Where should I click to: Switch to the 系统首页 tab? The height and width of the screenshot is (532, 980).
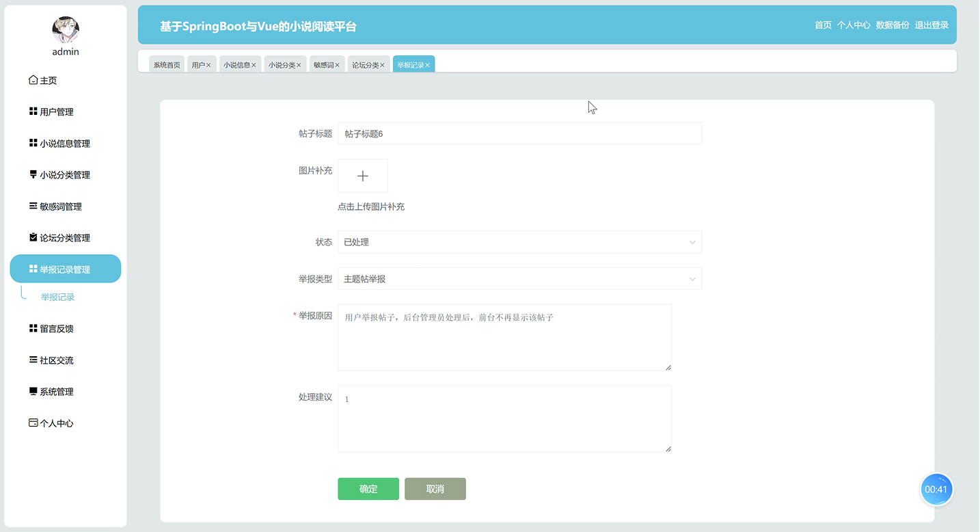tap(167, 64)
